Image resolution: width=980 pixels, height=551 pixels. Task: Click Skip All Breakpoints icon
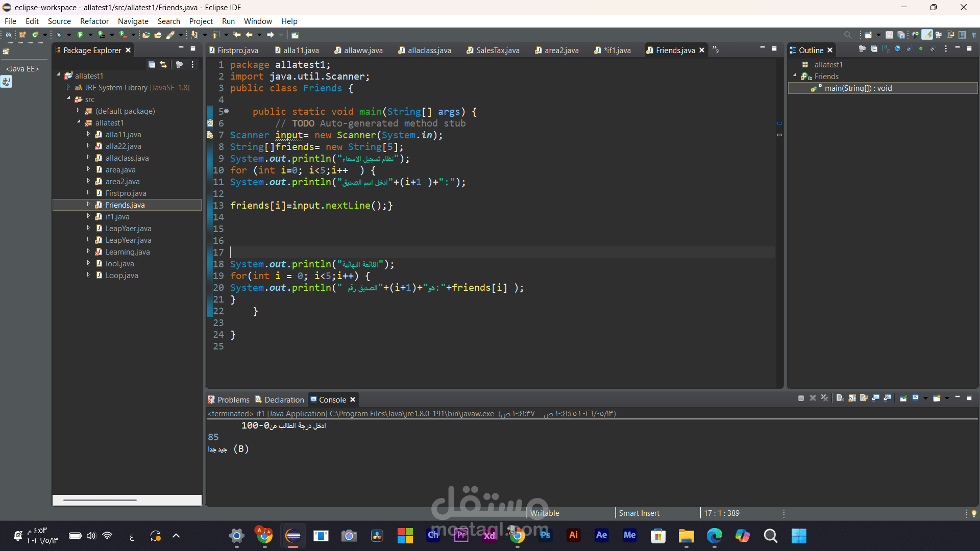coord(8,35)
